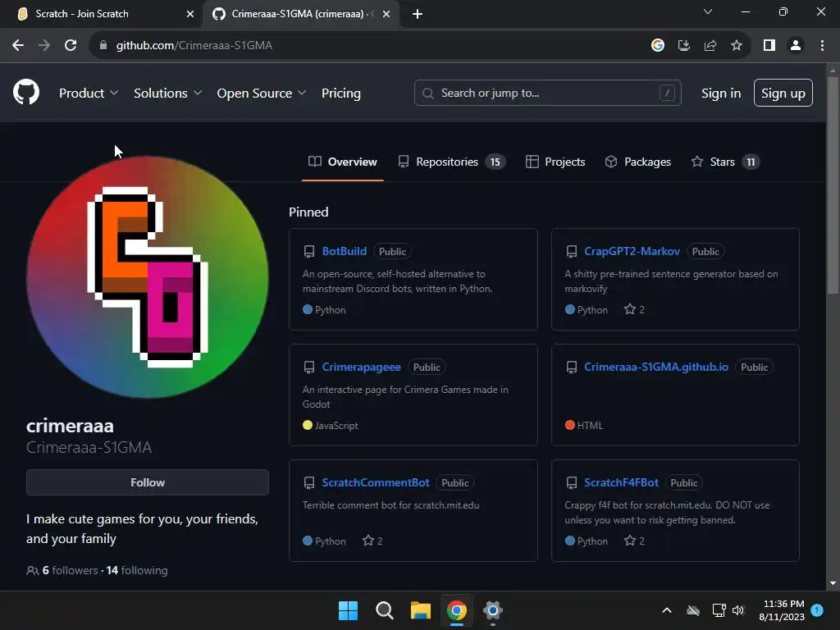Click the search magnifier icon in GitHub search
The width and height of the screenshot is (840, 630).
[427, 94]
